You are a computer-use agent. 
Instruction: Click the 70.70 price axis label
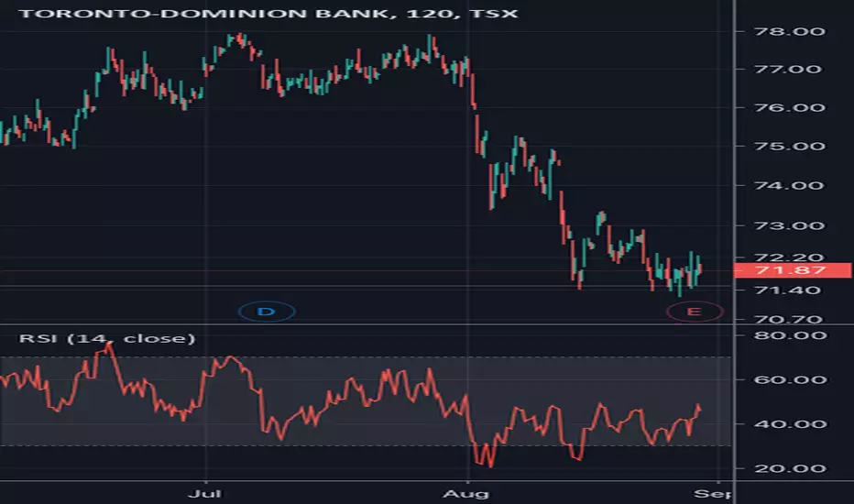coord(787,319)
